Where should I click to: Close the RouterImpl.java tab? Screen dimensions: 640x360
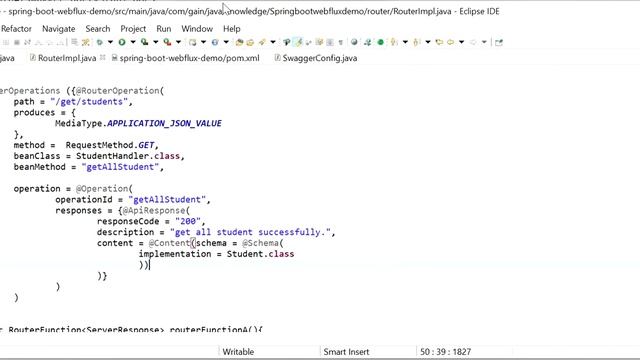(103, 58)
